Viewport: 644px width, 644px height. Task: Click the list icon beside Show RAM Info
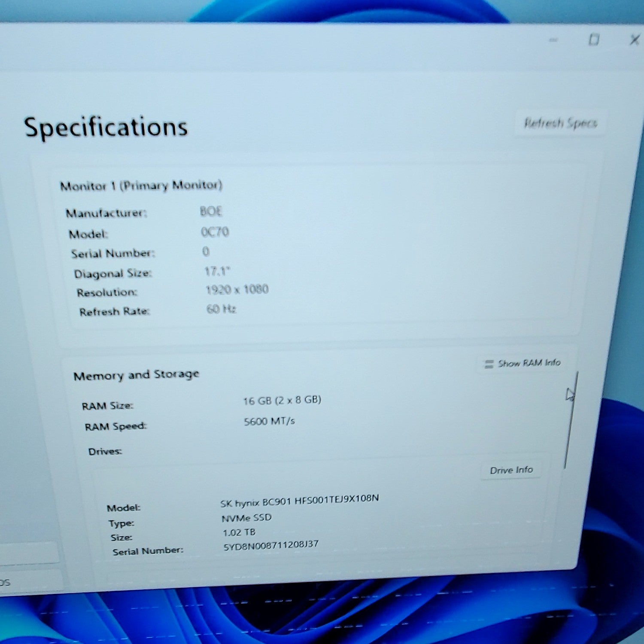(489, 365)
